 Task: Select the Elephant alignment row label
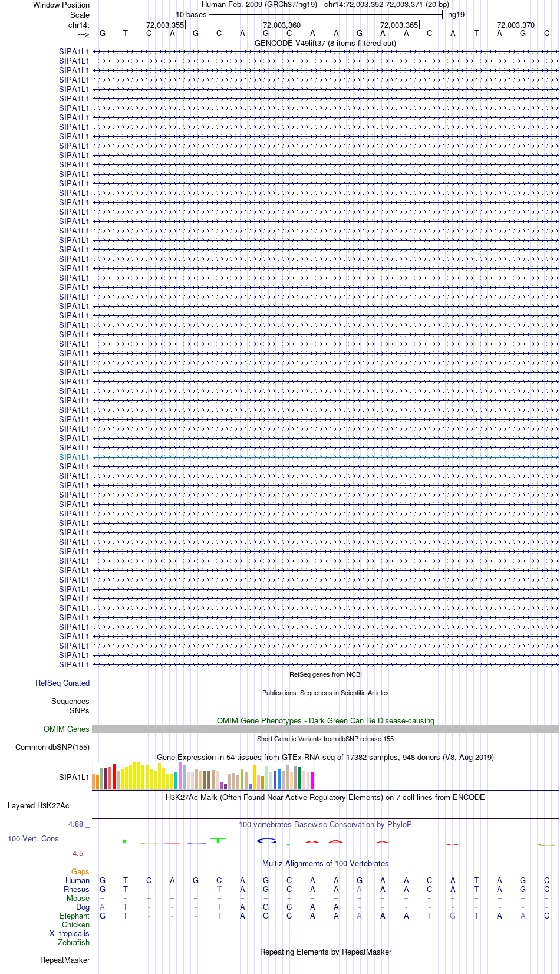click(x=74, y=916)
